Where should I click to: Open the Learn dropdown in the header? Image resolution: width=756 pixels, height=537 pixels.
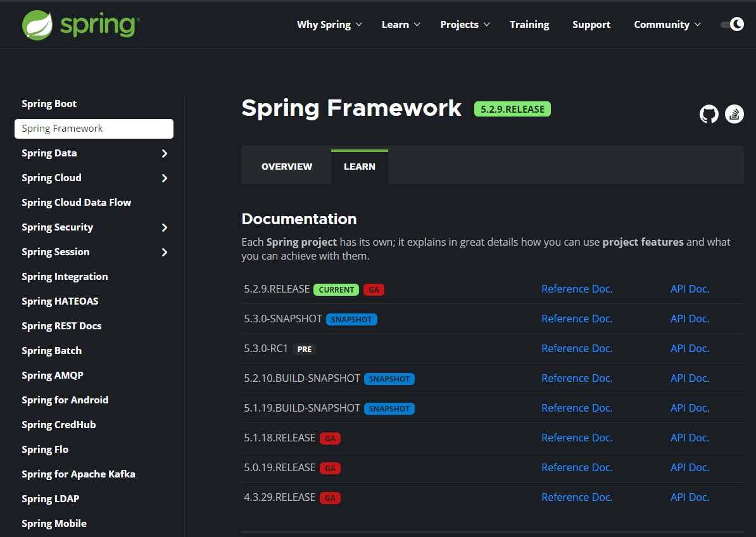401,25
